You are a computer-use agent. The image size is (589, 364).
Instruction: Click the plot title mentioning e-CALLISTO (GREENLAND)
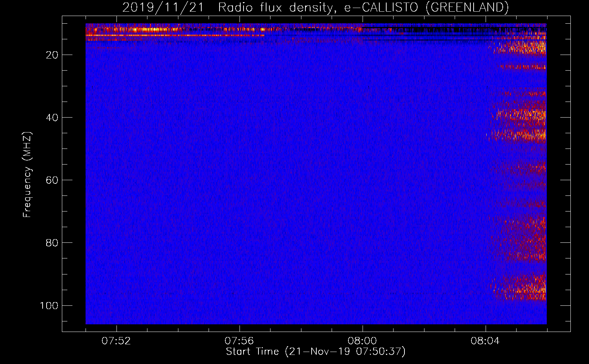(315, 7)
